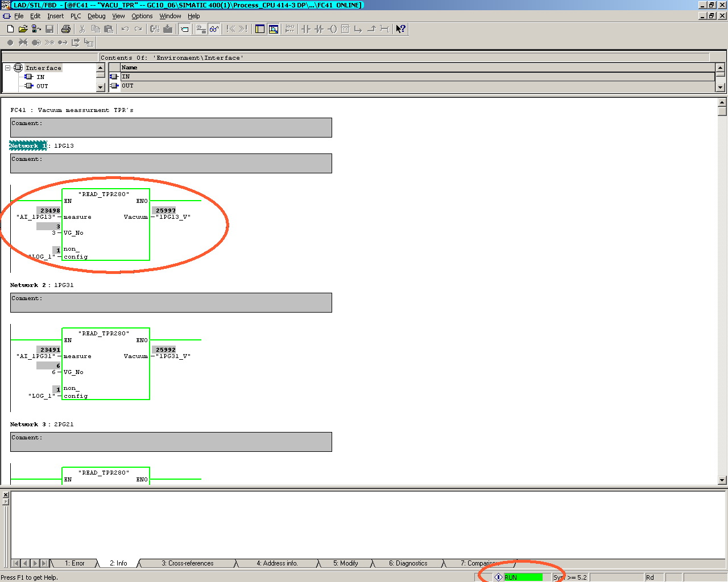Click the "AI_1PG31" measure input operand
This screenshot has height=582, width=728.
tap(36, 356)
